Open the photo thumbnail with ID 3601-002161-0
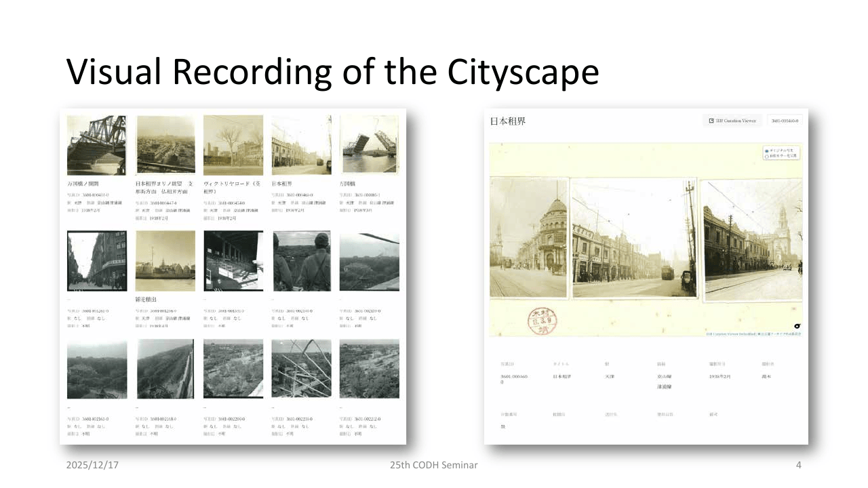This screenshot has width=868, height=488. point(96,369)
